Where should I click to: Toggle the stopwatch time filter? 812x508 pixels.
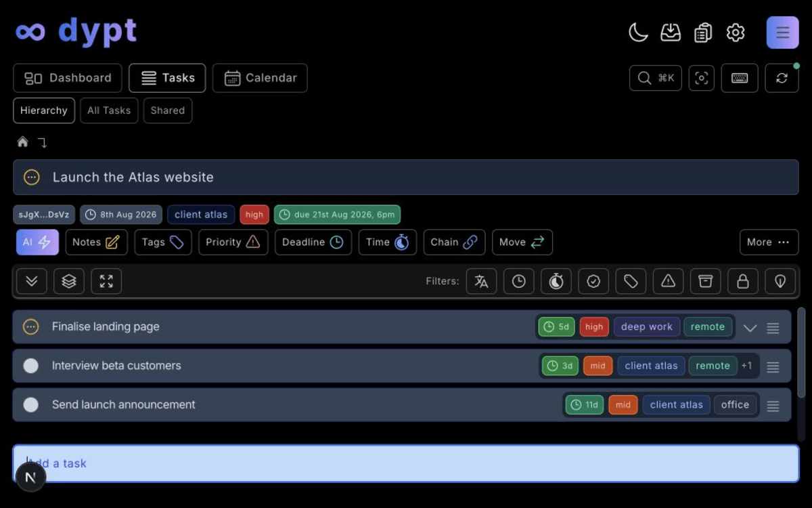coord(556,281)
